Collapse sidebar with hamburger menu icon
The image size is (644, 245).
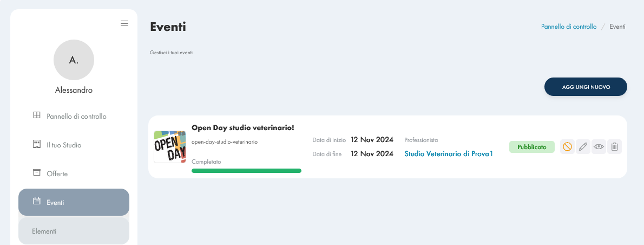[x=124, y=23]
